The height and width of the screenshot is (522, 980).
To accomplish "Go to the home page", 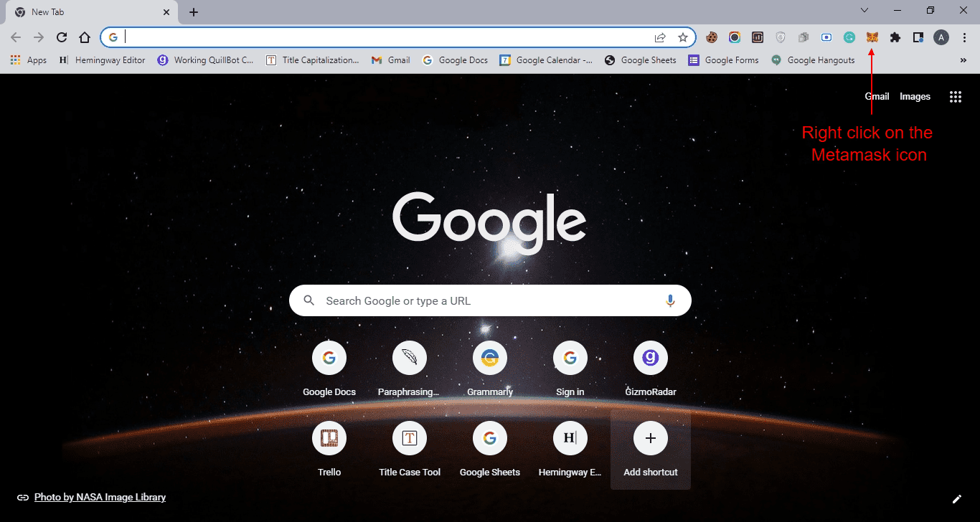I will coord(85,37).
